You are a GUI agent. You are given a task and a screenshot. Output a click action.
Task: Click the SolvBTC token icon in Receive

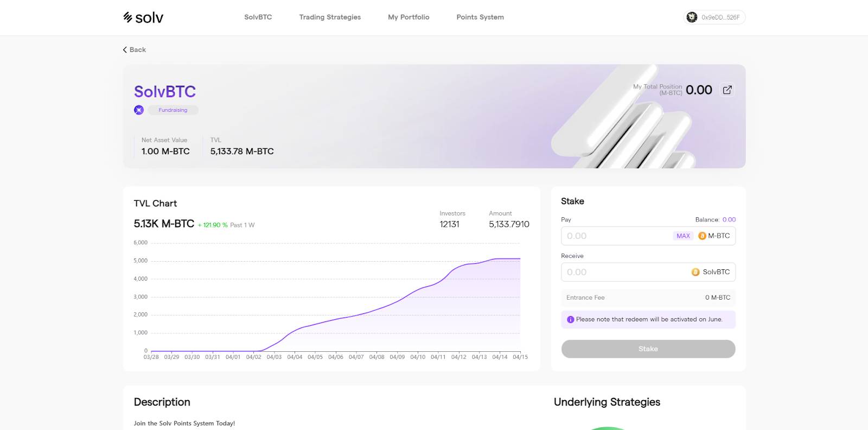(x=695, y=272)
